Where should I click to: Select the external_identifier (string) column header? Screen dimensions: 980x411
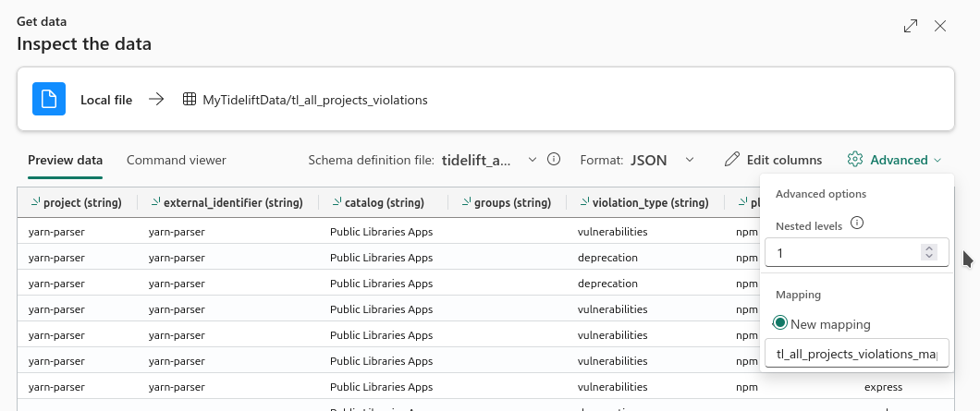227,202
